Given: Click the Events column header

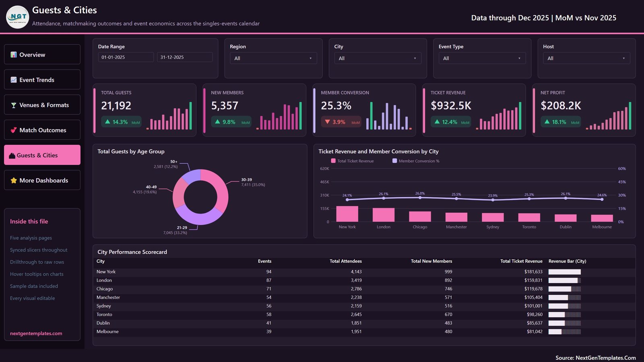Looking at the screenshot, I should (x=264, y=261).
